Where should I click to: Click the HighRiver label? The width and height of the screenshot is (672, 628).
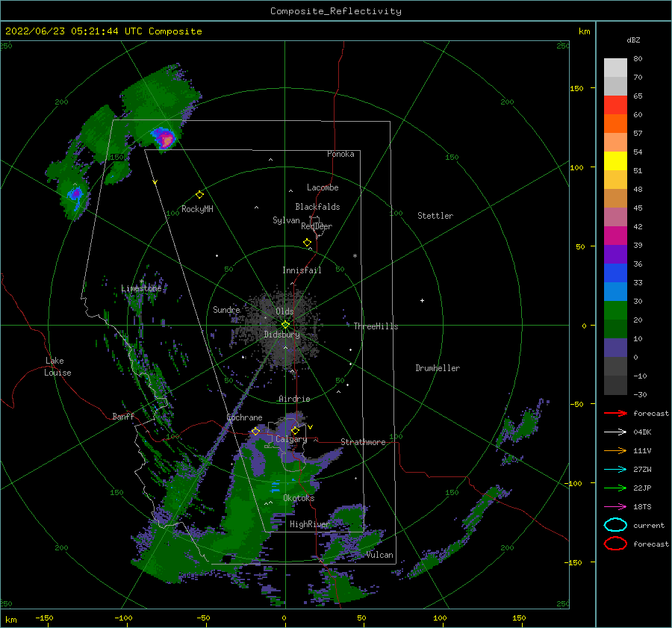[309, 524]
